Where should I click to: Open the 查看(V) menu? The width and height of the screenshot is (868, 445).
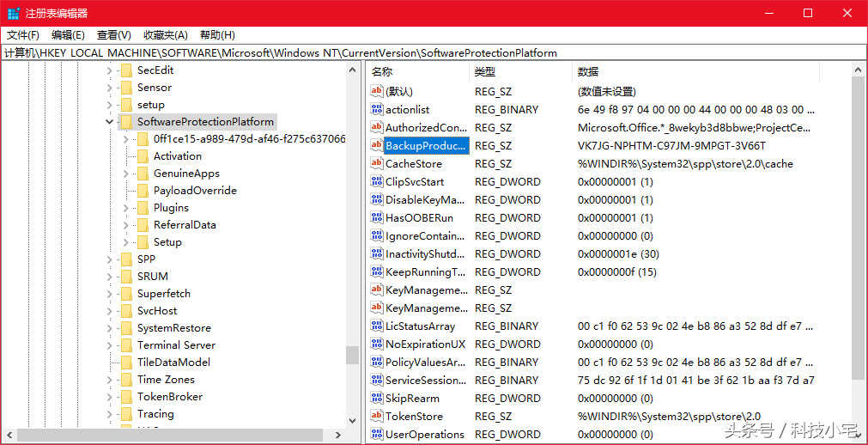(114, 35)
